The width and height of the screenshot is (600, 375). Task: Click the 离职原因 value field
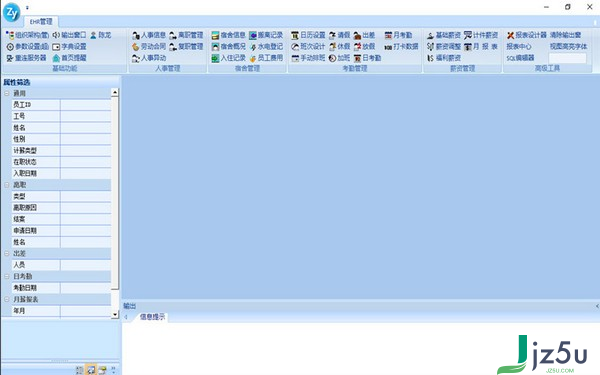(86, 208)
